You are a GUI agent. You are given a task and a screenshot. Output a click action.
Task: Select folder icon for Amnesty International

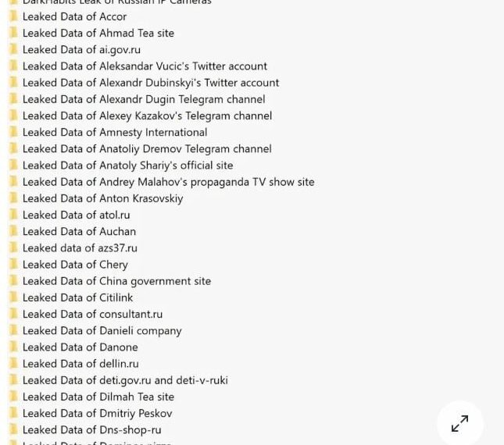click(x=13, y=132)
